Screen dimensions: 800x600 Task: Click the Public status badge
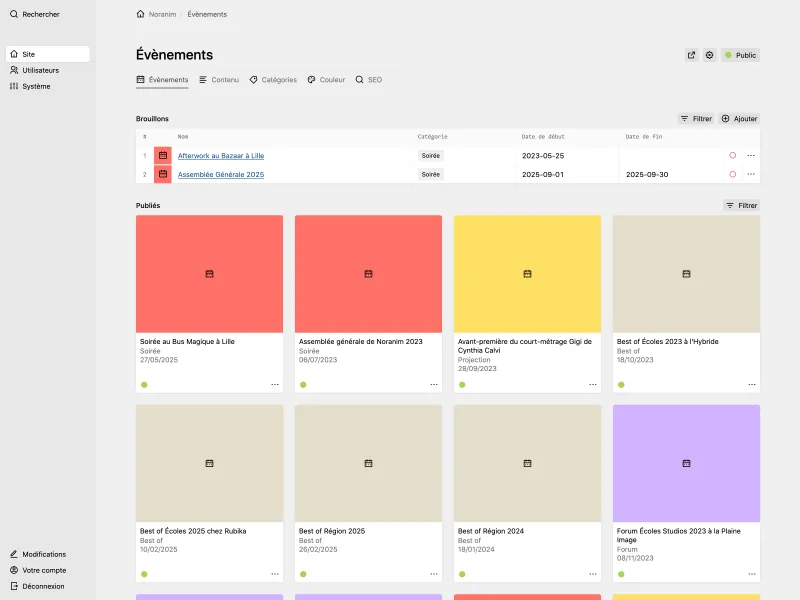[x=741, y=55]
